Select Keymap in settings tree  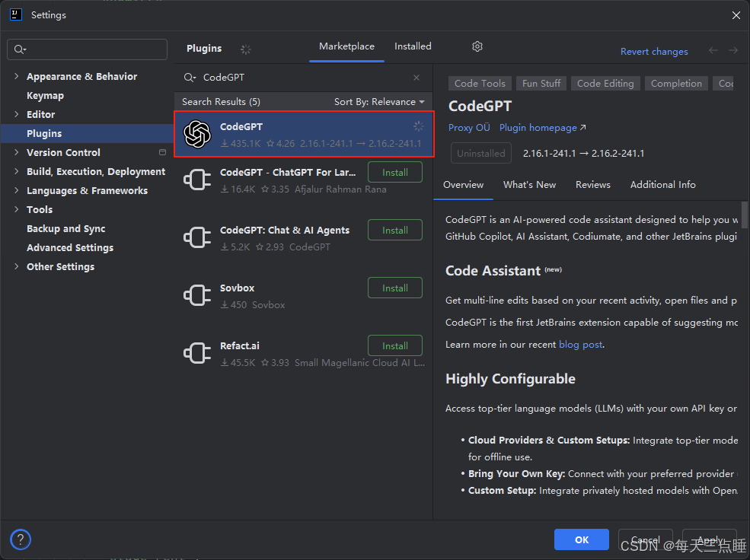point(45,96)
